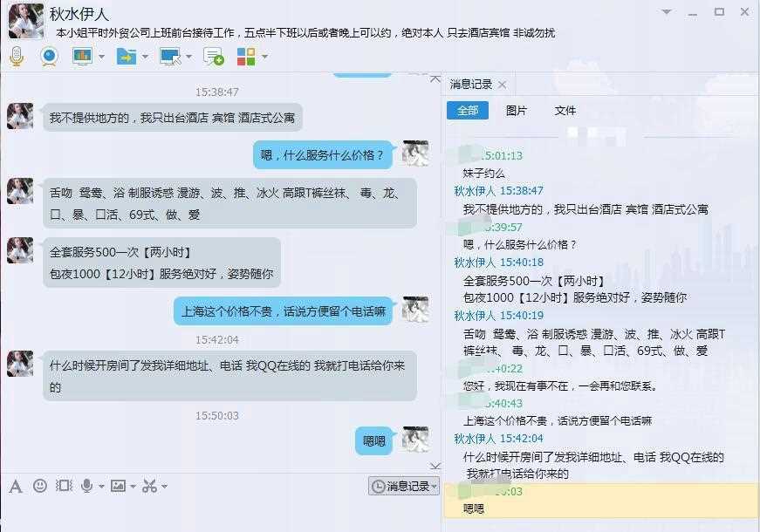Click the create discussion group icon

[213, 56]
